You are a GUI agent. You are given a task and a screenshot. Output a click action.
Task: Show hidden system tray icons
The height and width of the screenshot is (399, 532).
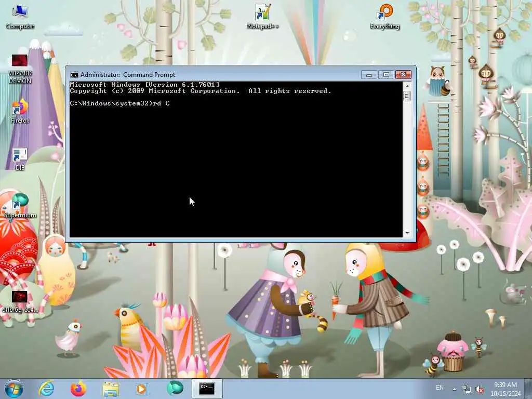(x=454, y=390)
